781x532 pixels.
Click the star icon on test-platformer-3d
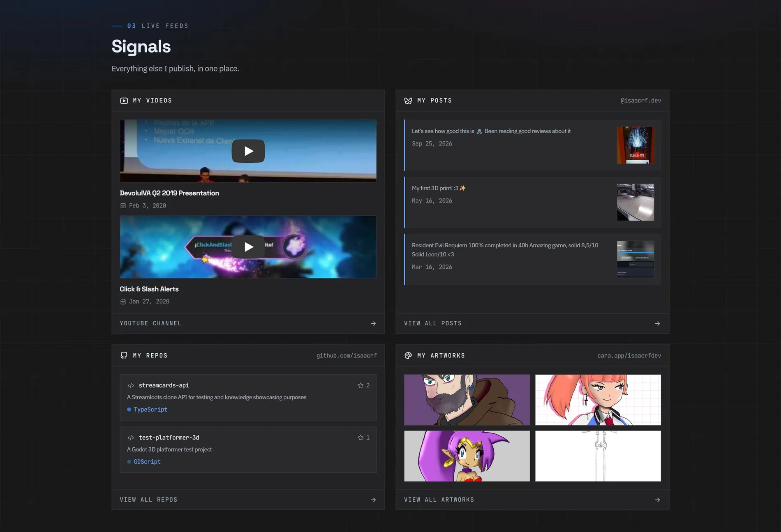pyautogui.click(x=360, y=438)
